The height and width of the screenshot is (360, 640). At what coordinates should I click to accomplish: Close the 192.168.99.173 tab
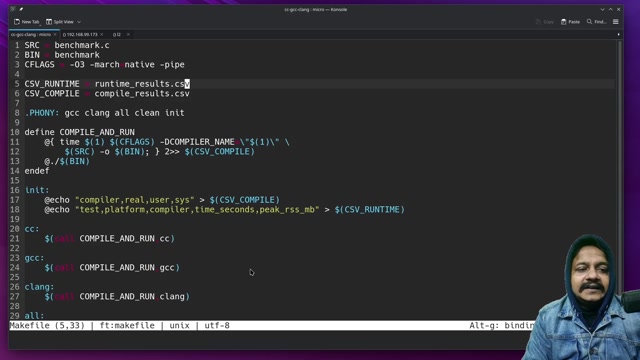click(x=102, y=35)
